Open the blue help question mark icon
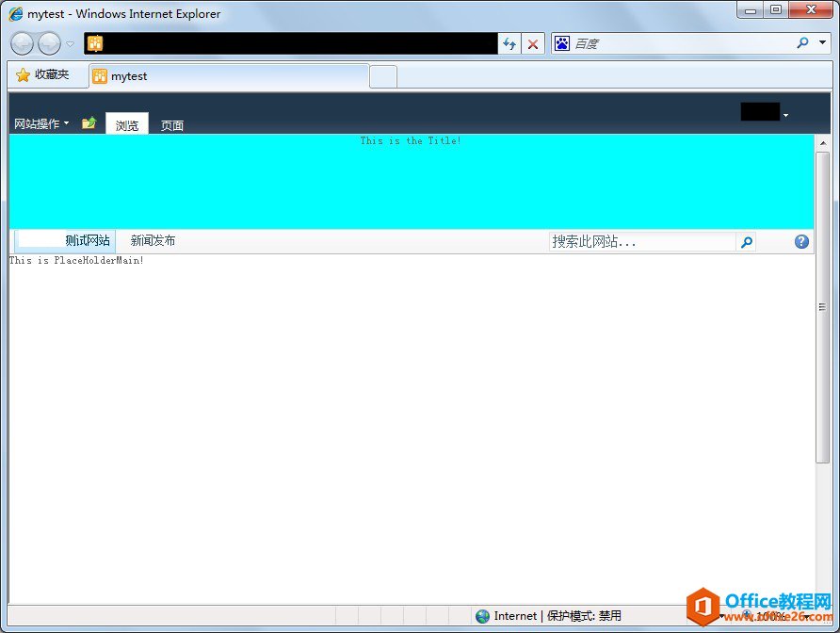Image resolution: width=840 pixels, height=633 pixels. [x=801, y=242]
